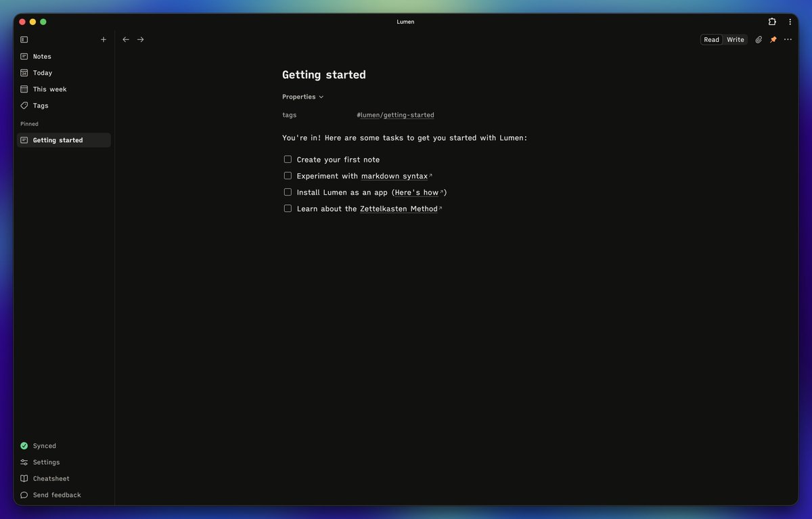
Task: Toggle the sidebar panel icon
Action: point(24,40)
